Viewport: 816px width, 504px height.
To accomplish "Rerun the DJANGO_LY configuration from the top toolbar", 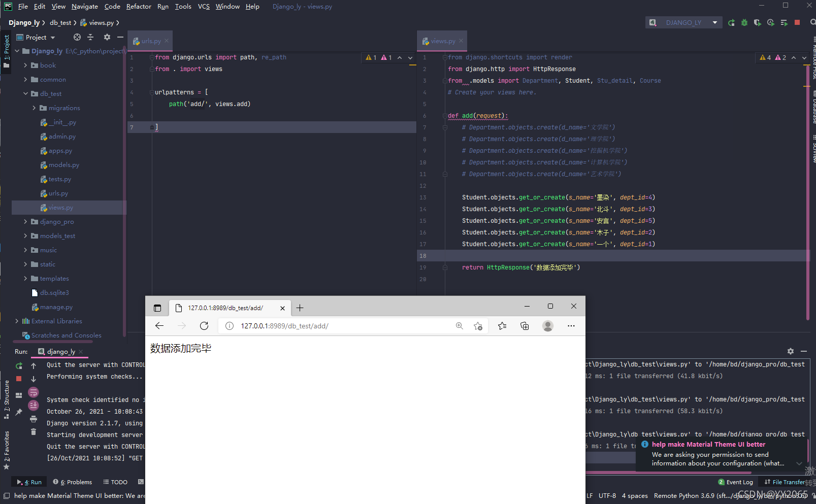I will (x=731, y=23).
